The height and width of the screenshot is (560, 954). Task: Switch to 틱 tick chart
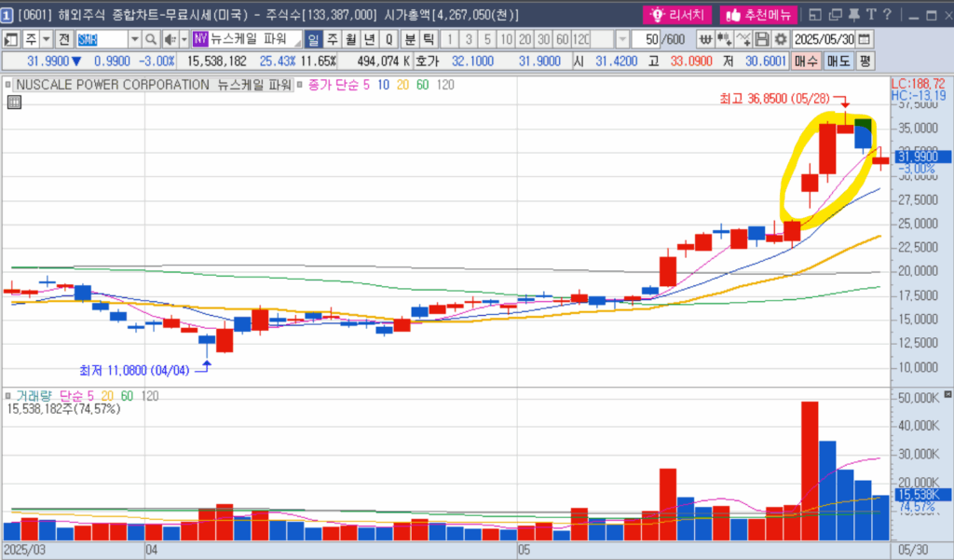(x=429, y=39)
